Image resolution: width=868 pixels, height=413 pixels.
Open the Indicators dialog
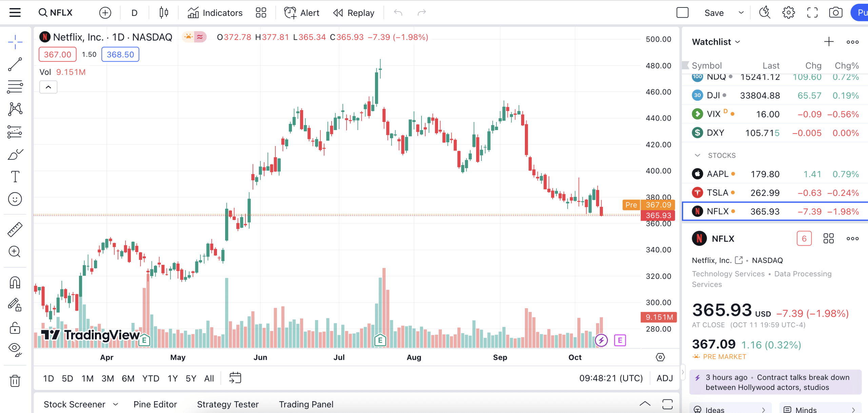coord(215,13)
